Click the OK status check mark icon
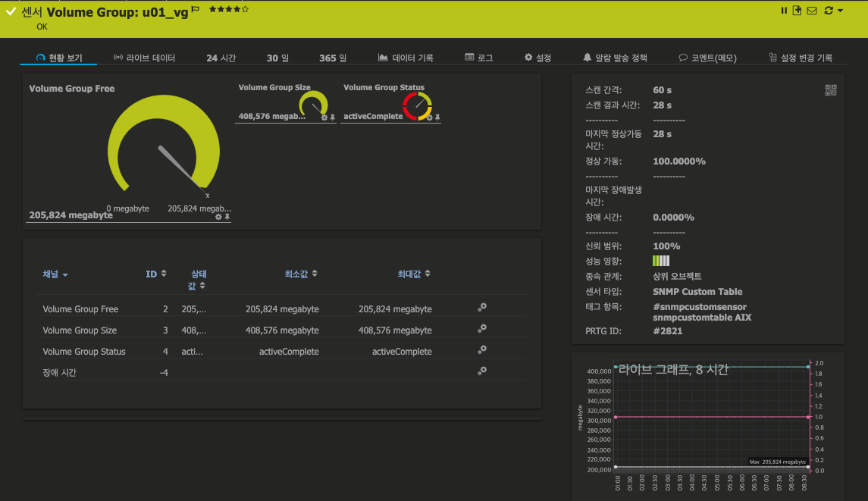This screenshot has width=868, height=501. point(11,11)
